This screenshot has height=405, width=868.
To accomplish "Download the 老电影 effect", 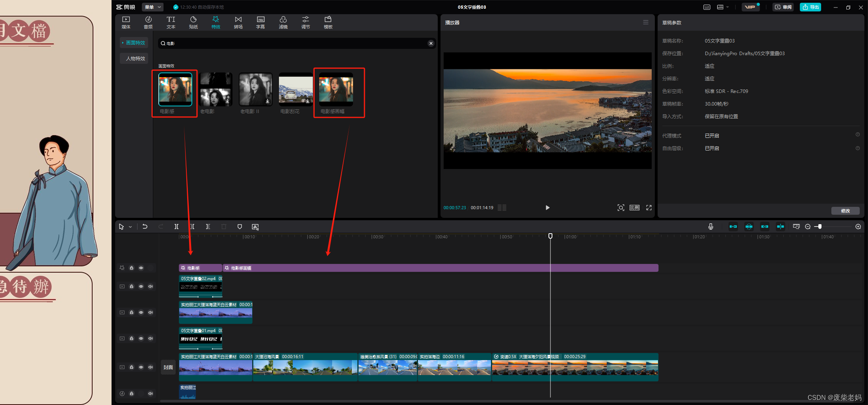I will [227, 101].
